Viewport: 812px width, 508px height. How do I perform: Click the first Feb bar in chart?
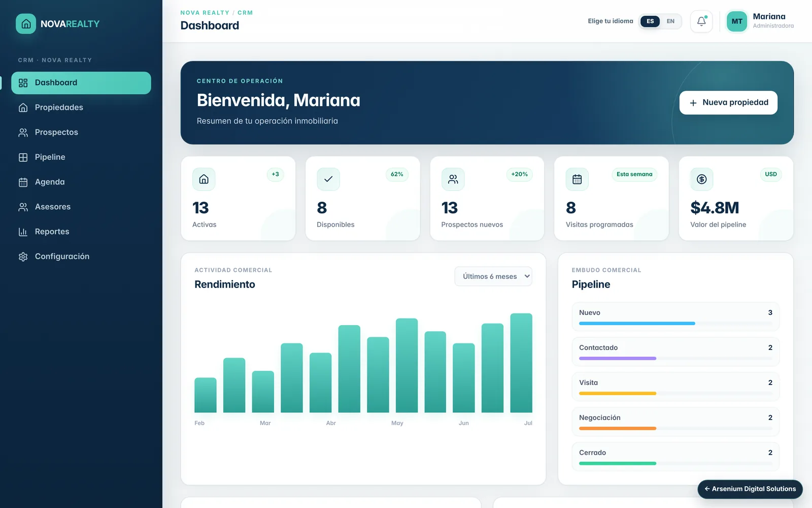pos(206,395)
